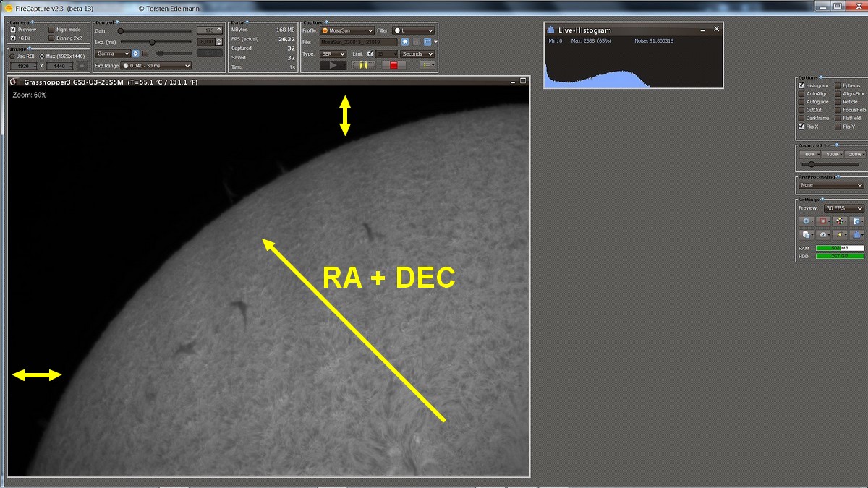
Task: Click the PreProcessing panel help icon
Action: pyautogui.click(x=838, y=176)
